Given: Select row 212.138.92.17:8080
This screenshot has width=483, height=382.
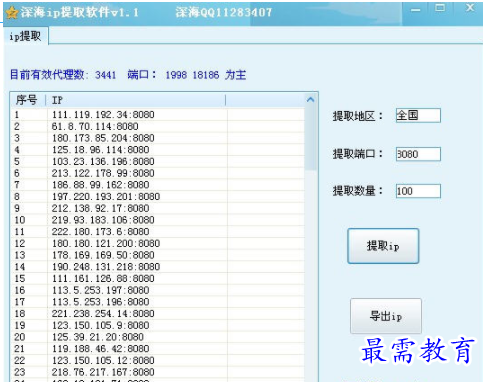Looking at the screenshot, I should coord(158,208).
